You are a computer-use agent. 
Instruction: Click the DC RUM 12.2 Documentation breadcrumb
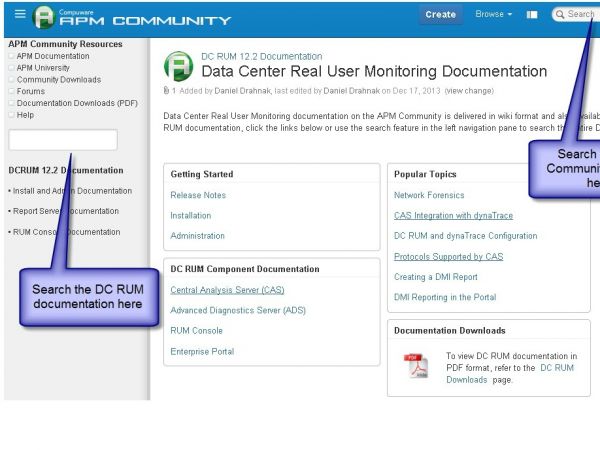(261, 57)
